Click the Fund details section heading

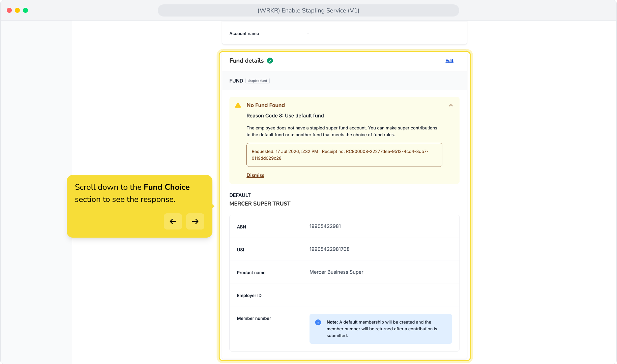pos(246,61)
